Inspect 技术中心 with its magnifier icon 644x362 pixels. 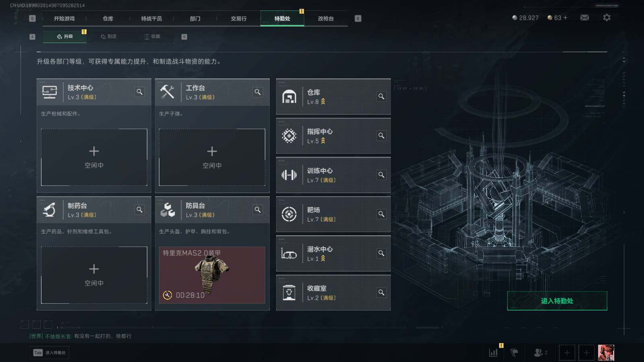coord(139,92)
